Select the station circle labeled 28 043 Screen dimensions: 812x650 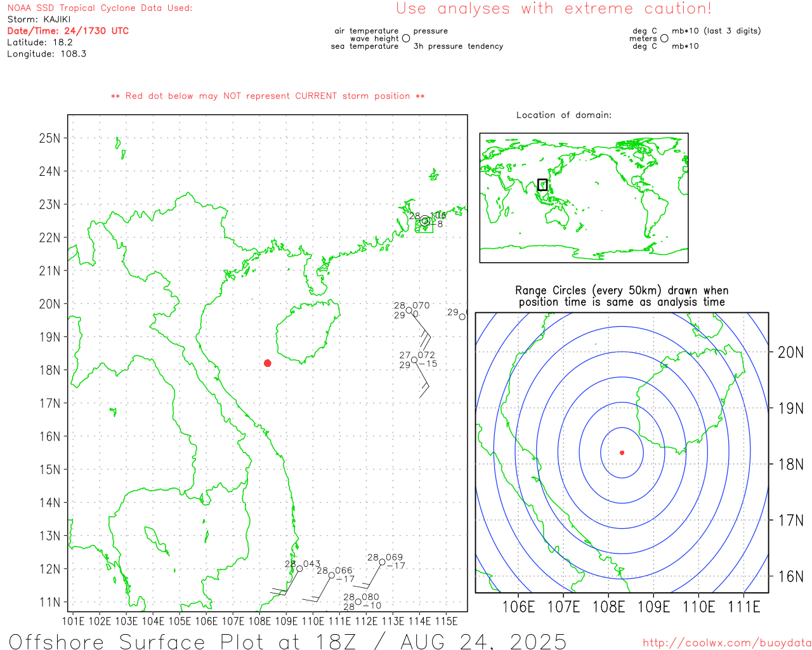tap(299, 569)
